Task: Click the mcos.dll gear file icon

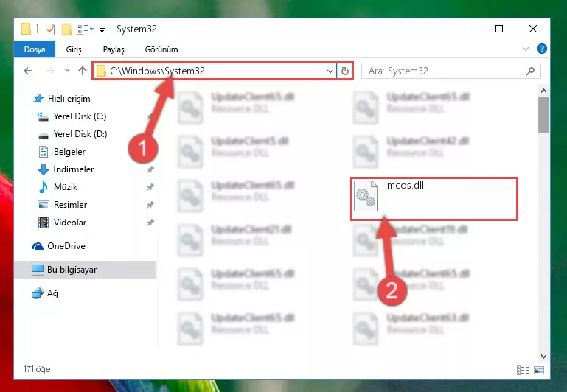Action: 365,195
